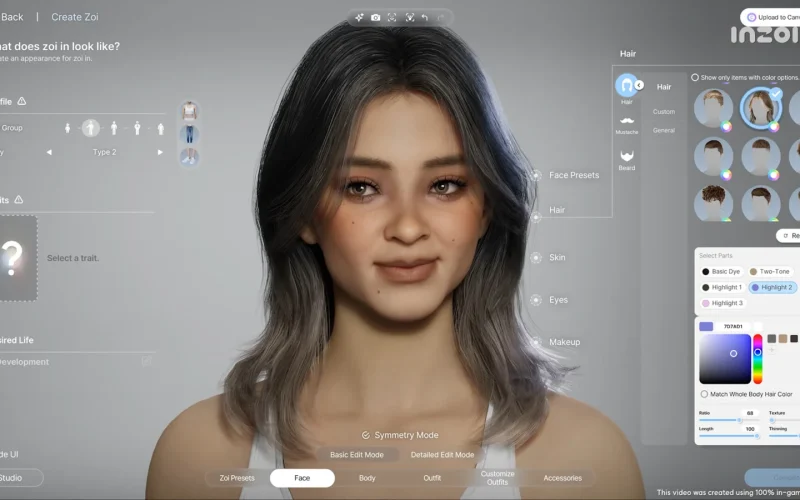The width and height of the screenshot is (800, 500).
Task: Select the Beard category icon
Action: click(627, 155)
